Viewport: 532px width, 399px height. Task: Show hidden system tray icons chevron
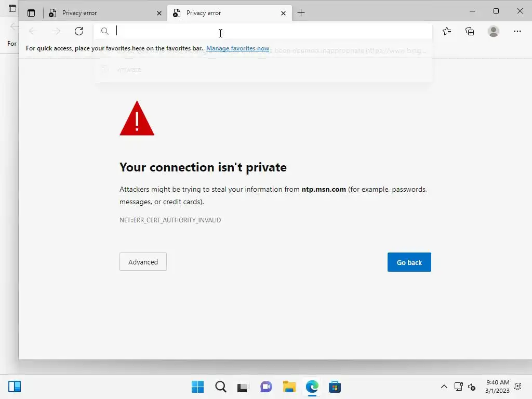(444, 387)
